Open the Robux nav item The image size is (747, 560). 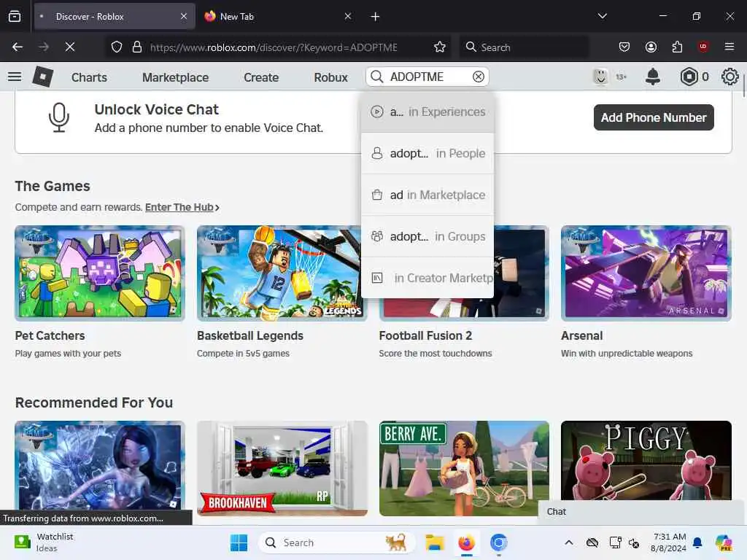(330, 77)
